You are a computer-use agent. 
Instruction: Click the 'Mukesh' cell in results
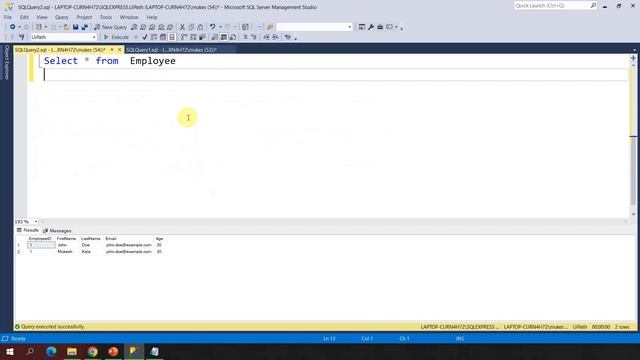pos(65,252)
